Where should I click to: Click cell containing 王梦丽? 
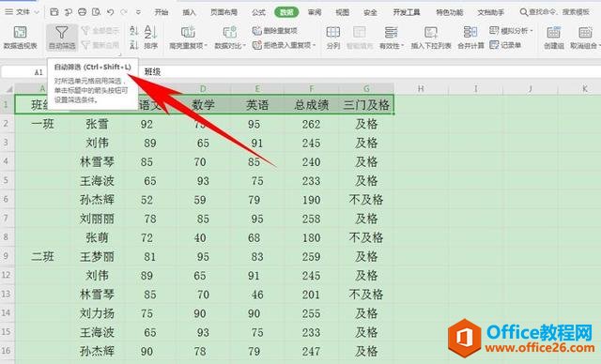click(97, 256)
